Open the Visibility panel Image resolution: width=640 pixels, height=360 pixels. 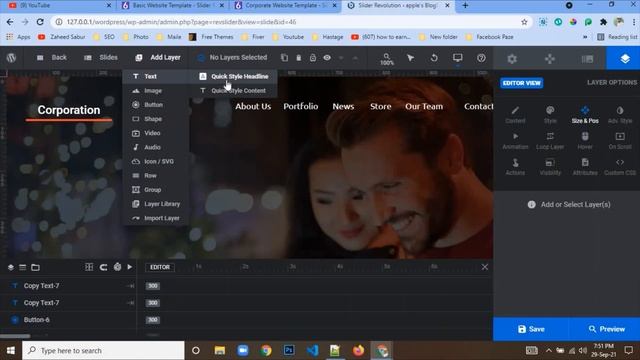pyautogui.click(x=550, y=167)
